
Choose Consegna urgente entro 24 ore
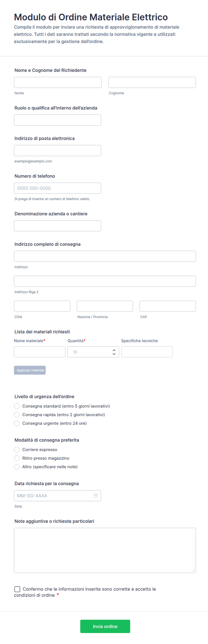tap(17, 423)
